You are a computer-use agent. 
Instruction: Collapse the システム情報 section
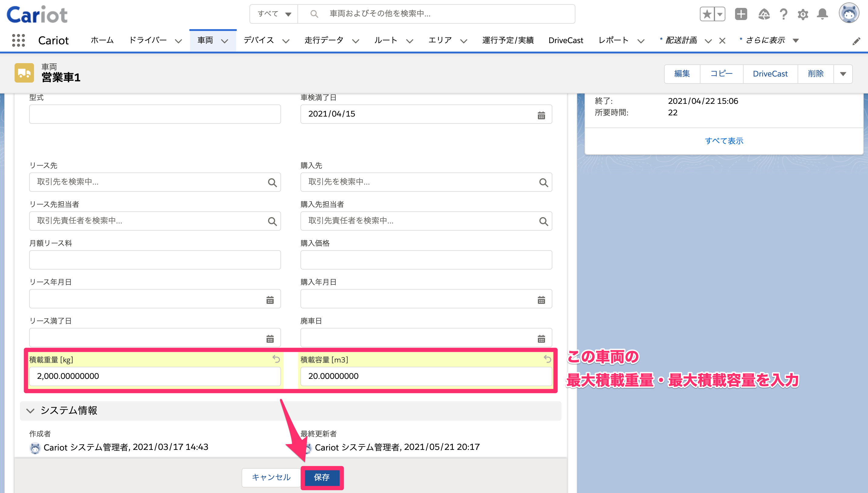tap(30, 411)
